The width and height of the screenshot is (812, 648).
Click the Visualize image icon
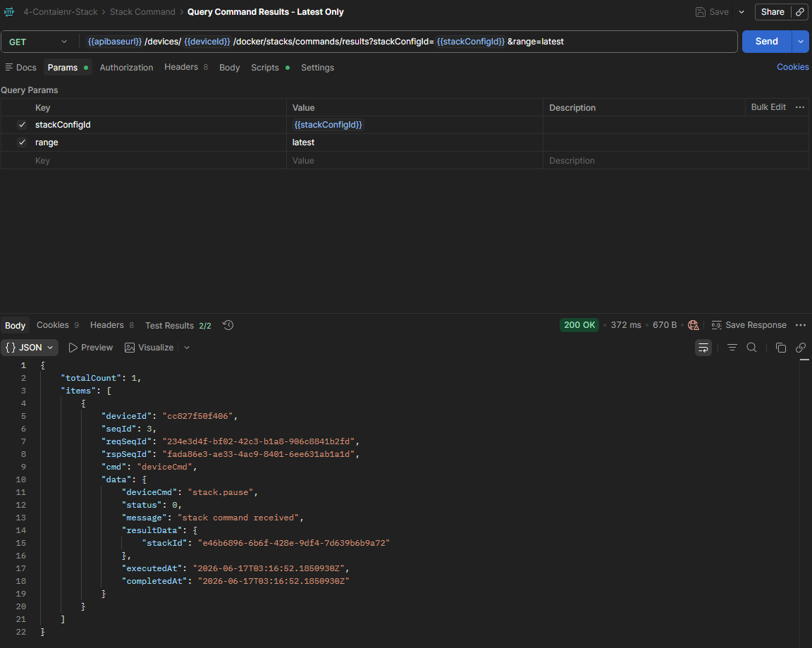pyautogui.click(x=130, y=348)
